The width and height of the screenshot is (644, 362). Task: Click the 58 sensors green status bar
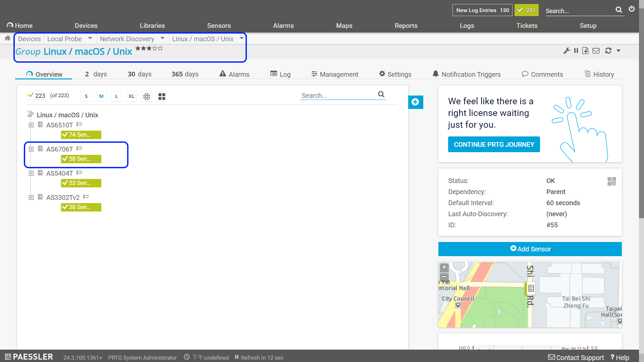pos(81,159)
